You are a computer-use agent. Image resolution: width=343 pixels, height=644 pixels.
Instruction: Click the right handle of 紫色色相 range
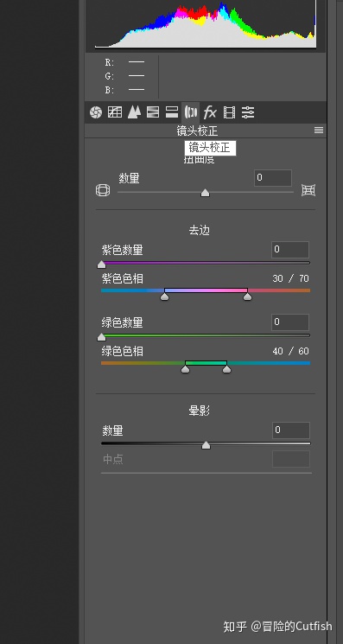point(247,296)
